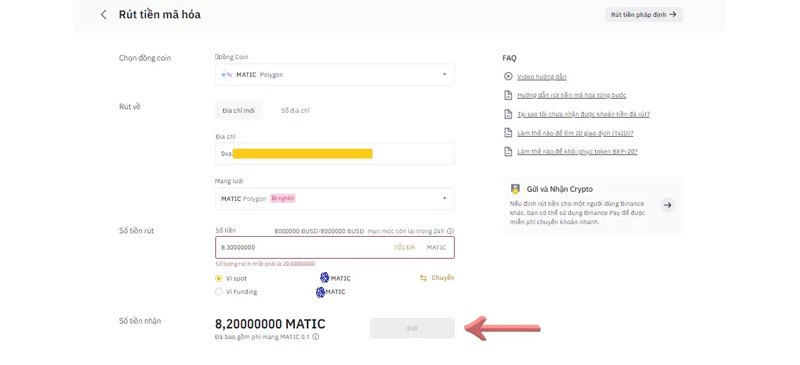Click the 24h limit info icon

(451, 231)
